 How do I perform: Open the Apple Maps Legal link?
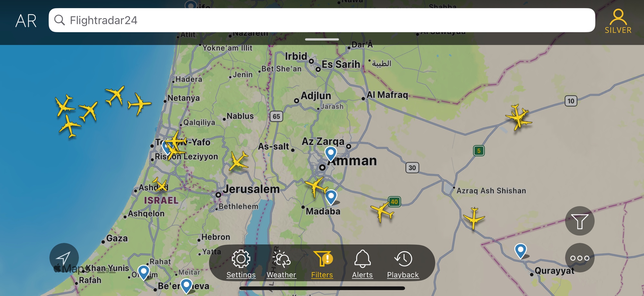click(x=106, y=270)
